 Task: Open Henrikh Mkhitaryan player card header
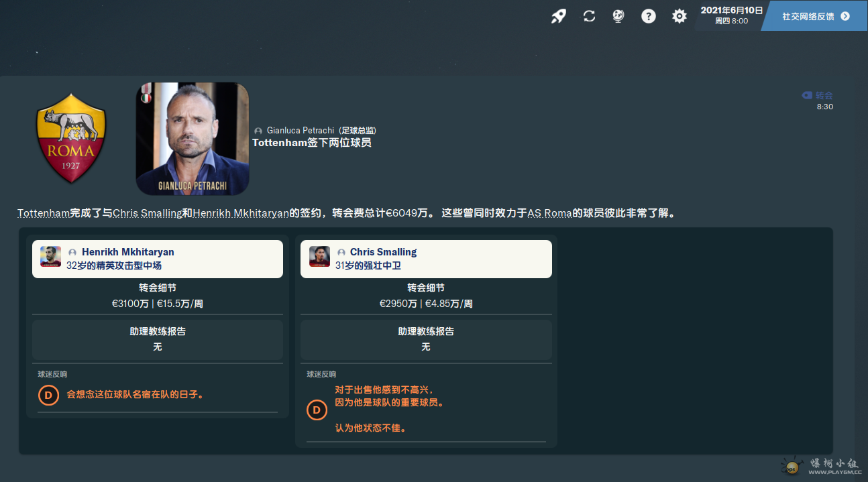pos(158,259)
